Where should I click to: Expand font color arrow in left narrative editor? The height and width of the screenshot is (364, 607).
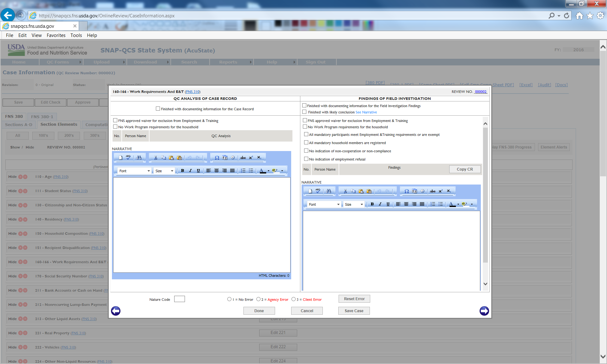click(x=268, y=171)
